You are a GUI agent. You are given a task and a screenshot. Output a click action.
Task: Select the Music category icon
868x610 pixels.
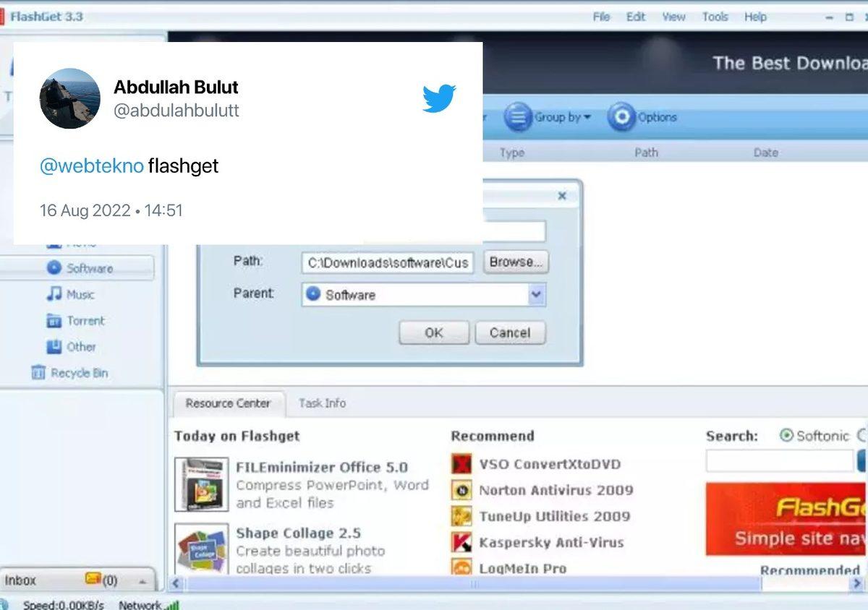54,294
